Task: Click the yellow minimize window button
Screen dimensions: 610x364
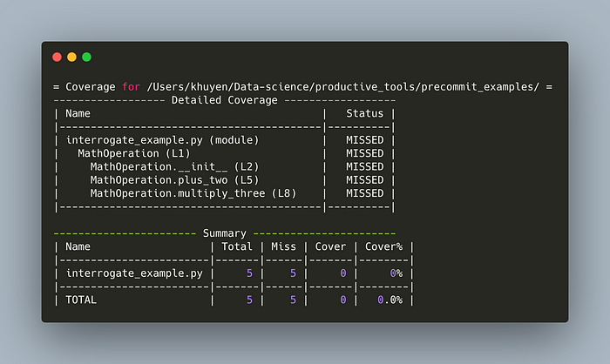Action: click(71, 57)
